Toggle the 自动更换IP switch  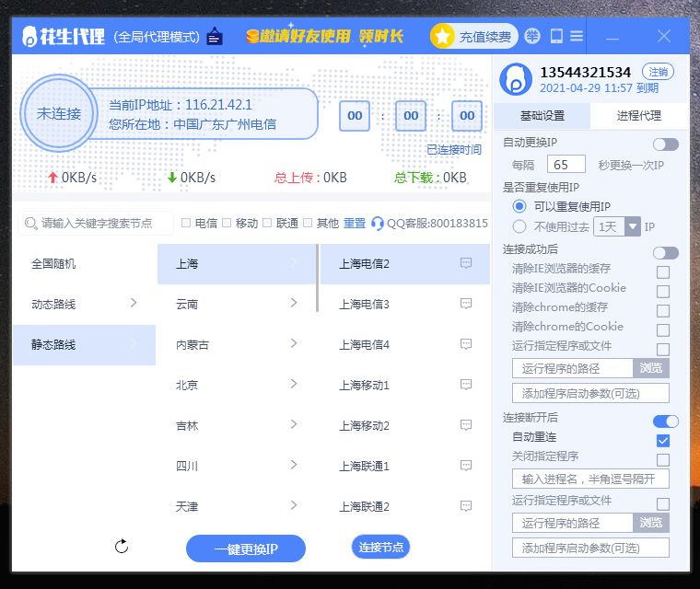pos(665,144)
